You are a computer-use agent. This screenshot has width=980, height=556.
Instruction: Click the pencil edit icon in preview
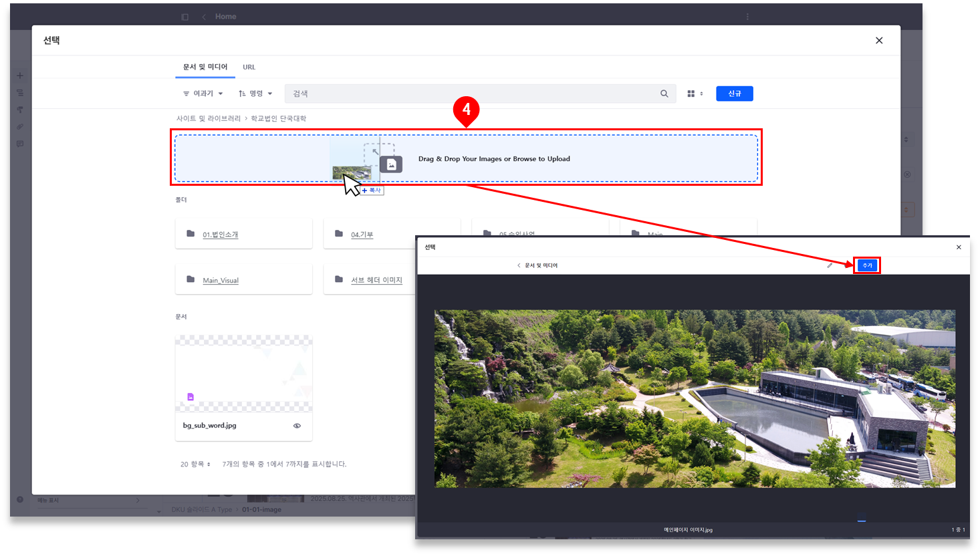[x=830, y=265]
